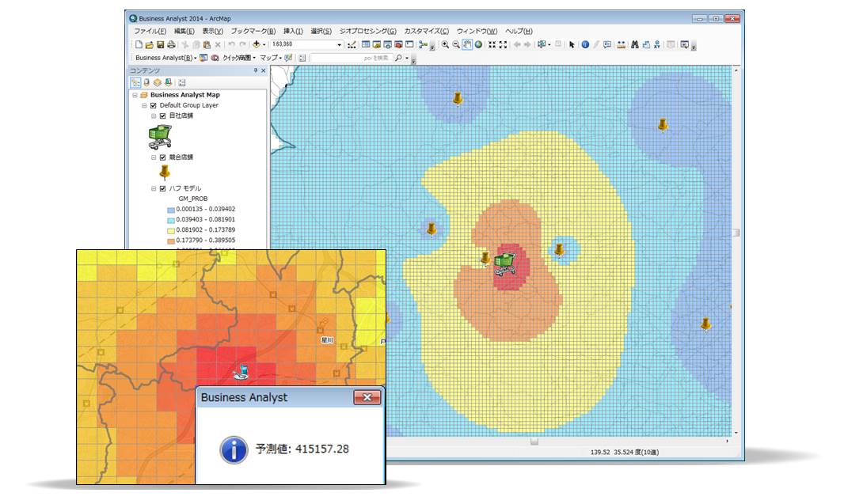
Task: Open the ブックマーク(B) menu
Action: click(253, 32)
